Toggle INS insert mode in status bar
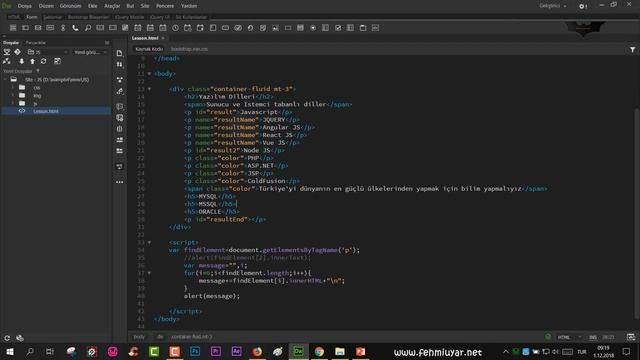640x360 pixels. tap(593, 337)
